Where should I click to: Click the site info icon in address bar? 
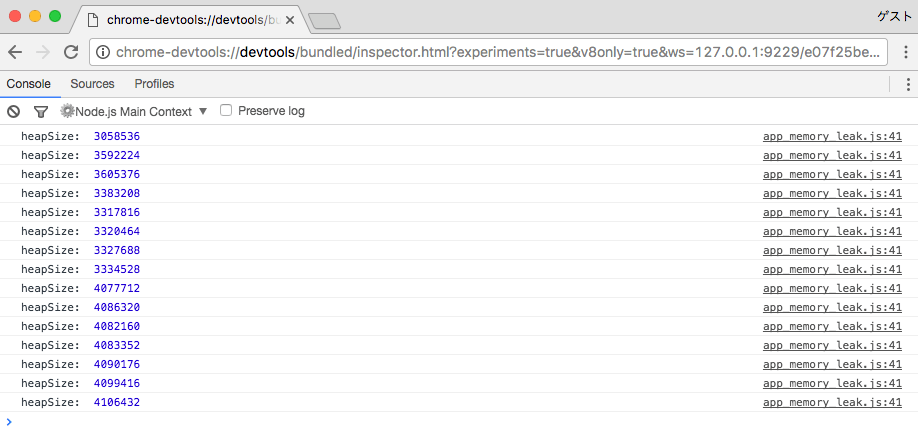pos(102,52)
